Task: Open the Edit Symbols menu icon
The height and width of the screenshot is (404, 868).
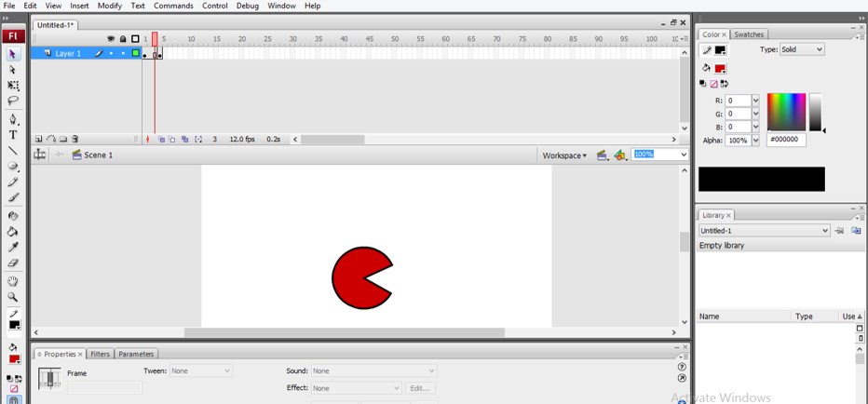Action: click(x=620, y=155)
